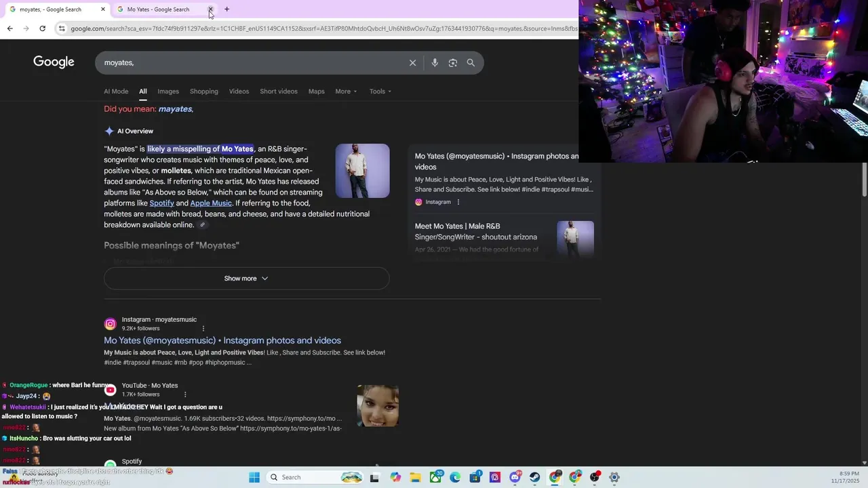Open Task View from the taskbar
868x488 pixels.
coord(374,477)
